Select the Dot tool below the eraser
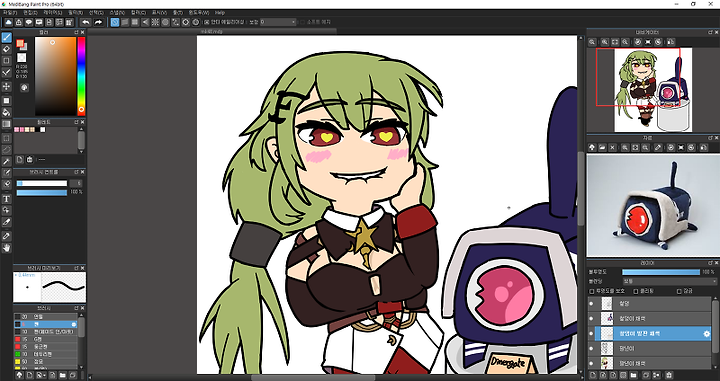Viewport: 720px width, 381px height. click(6, 61)
